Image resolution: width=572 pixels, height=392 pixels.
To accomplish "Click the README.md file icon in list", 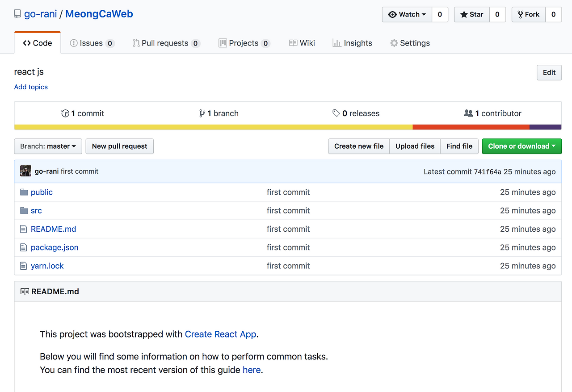I will click(24, 229).
